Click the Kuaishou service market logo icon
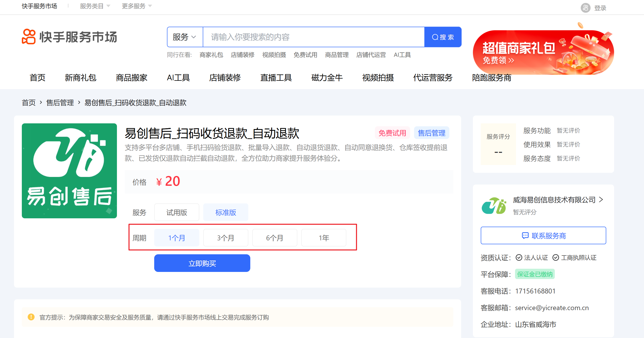Viewport: 644px width, 338px height. tap(29, 37)
